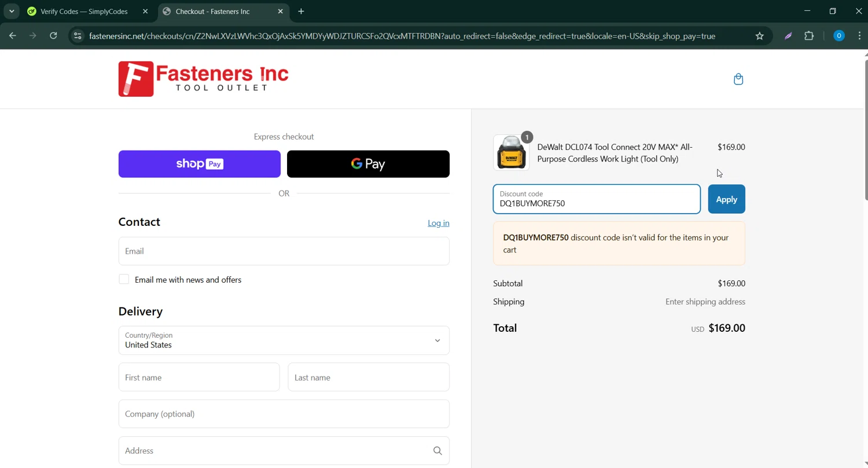Close the Checkout Fasteners Inc tab
The image size is (868, 468).
(281, 12)
